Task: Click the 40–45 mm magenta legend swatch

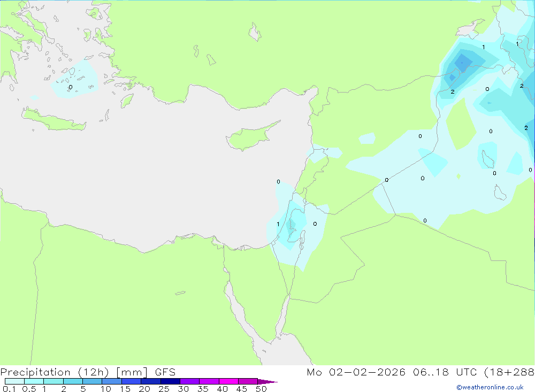Action: (x=228, y=381)
